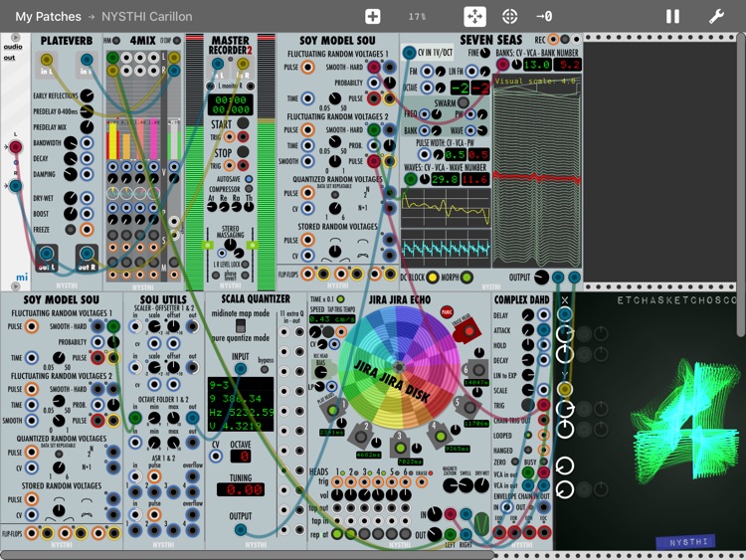
Task: Click the arrow-zero reset icon in top bar
Action: [544, 17]
